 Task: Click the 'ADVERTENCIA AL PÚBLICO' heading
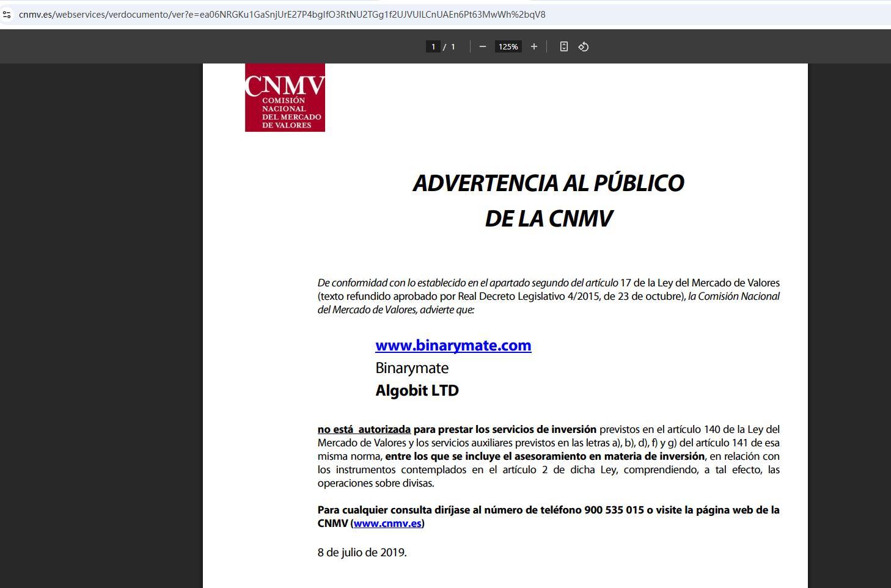548,183
